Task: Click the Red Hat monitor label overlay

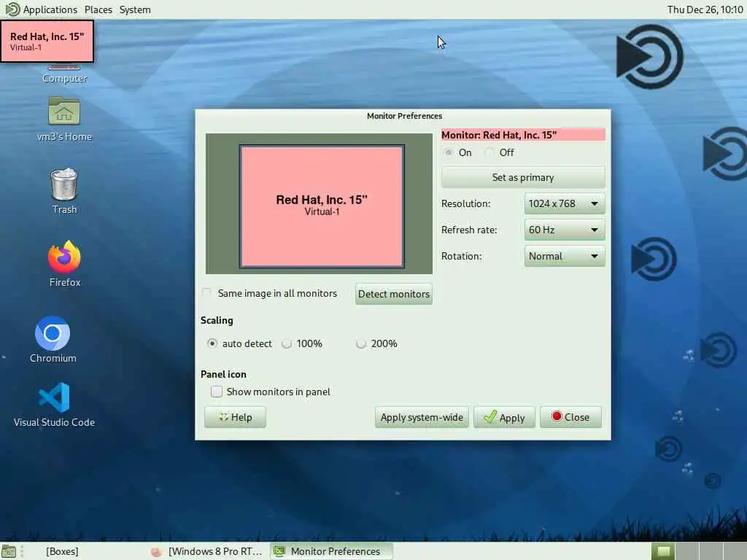Action: click(x=47, y=42)
